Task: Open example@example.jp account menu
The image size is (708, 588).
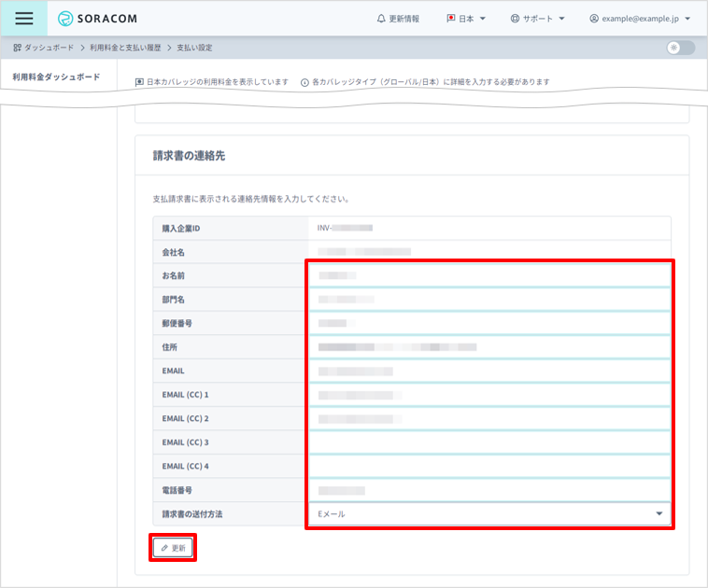Action: click(640, 19)
